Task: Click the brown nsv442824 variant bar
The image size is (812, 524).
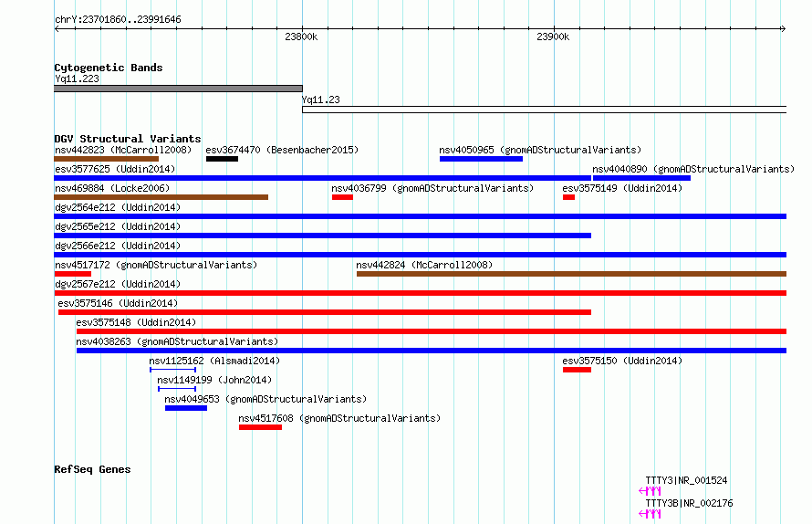Action: click(571, 274)
